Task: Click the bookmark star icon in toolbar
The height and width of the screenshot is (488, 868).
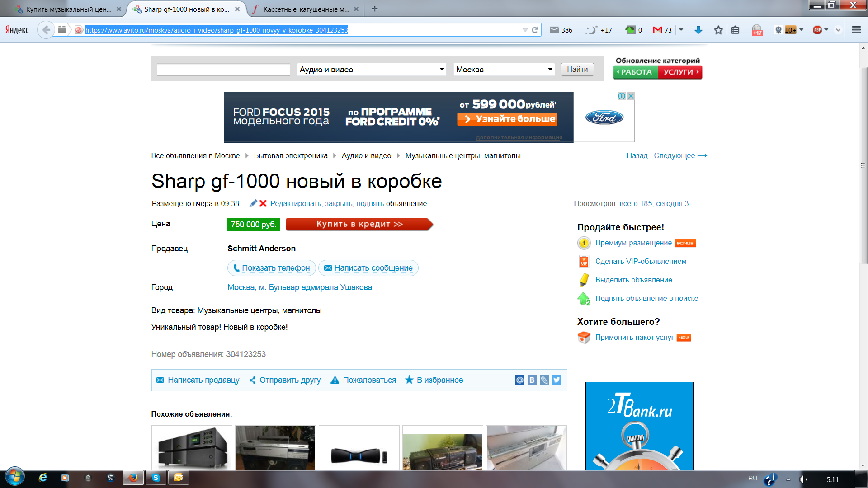Action: click(718, 30)
